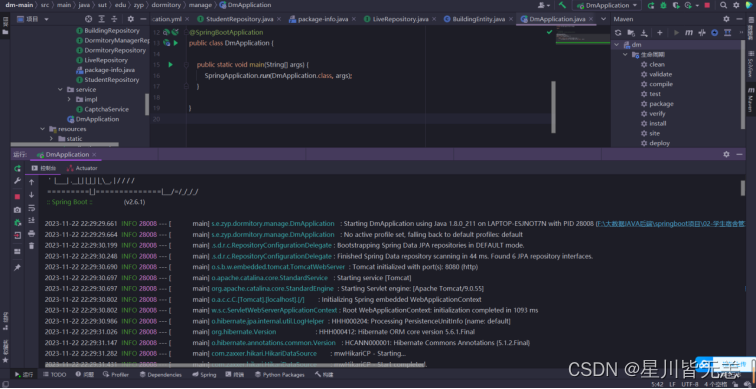Open the Profiler tool window
This screenshot has width=756, height=389.
coord(116,375)
